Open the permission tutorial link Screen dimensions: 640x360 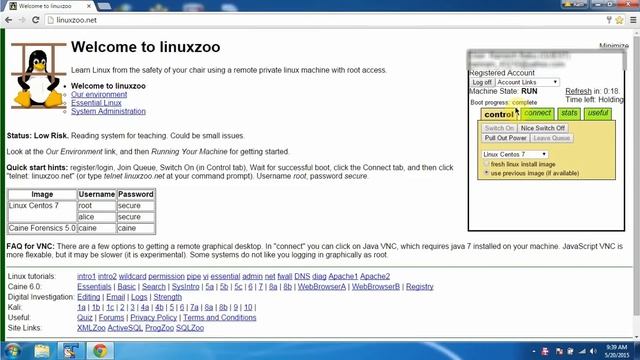[x=166, y=276]
